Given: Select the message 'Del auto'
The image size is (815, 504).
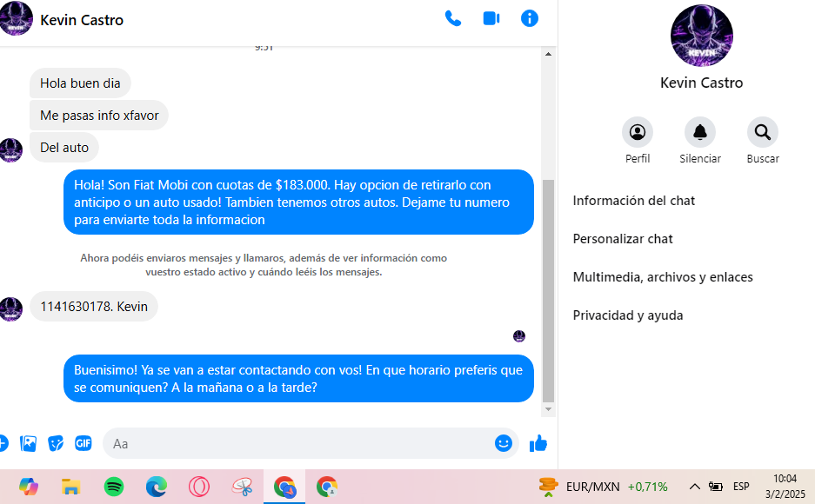Looking at the screenshot, I should click(x=64, y=148).
